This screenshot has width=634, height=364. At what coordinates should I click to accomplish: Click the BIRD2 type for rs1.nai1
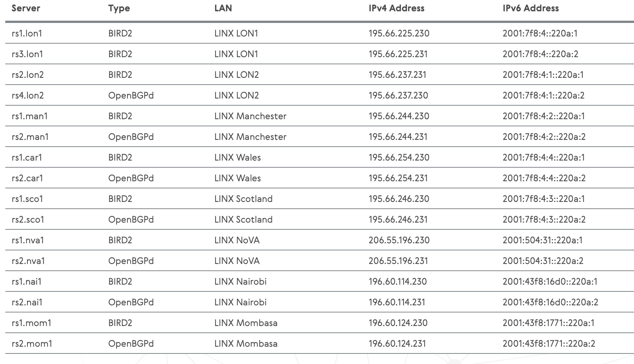coord(120,282)
